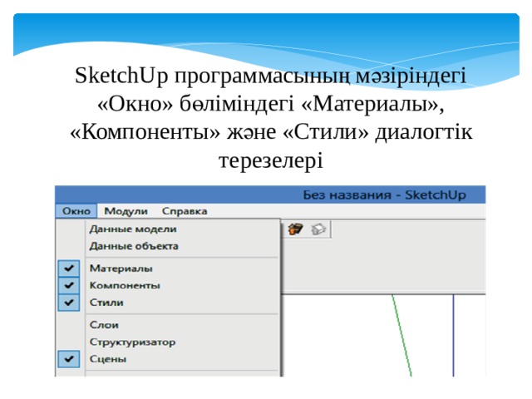The image size is (532, 399).
Task: Uncheck the checkmark beside Стили
Action: click(69, 303)
